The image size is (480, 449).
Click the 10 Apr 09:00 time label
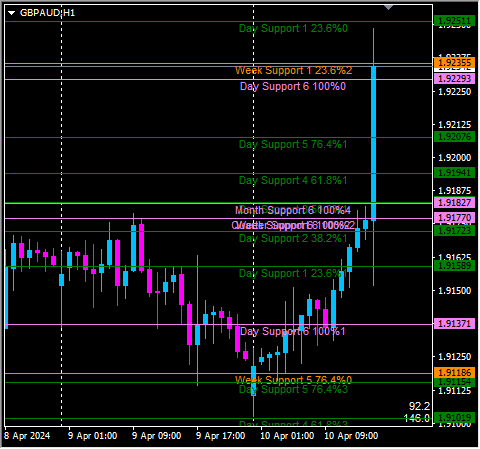click(x=351, y=436)
